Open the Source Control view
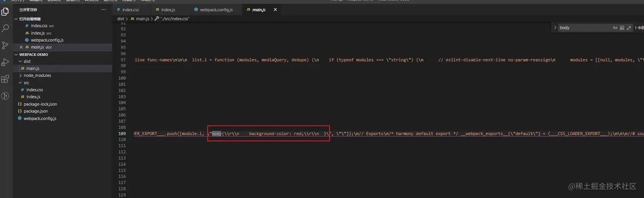This screenshot has height=198, width=644. click(x=5, y=45)
